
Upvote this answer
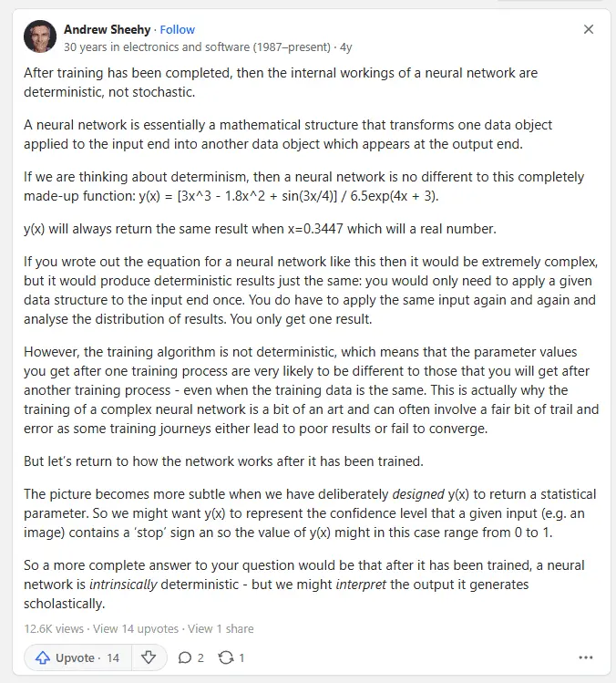(x=77, y=657)
